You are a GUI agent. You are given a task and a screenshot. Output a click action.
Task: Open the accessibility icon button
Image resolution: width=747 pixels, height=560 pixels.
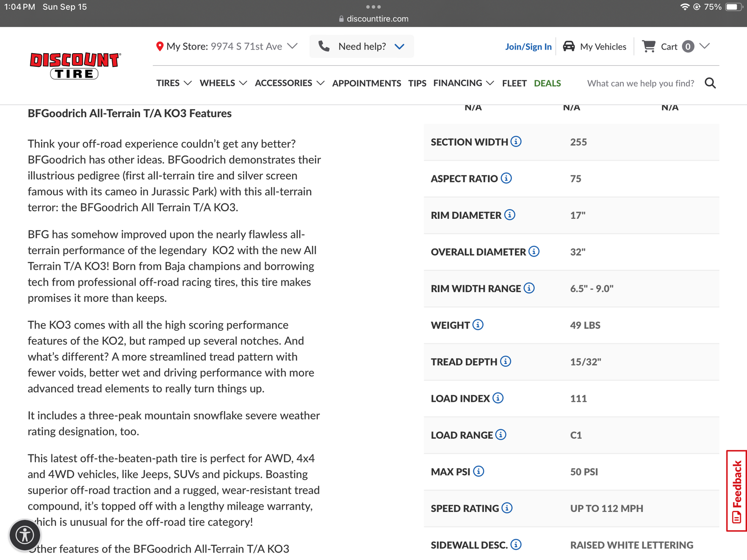pos(25,535)
